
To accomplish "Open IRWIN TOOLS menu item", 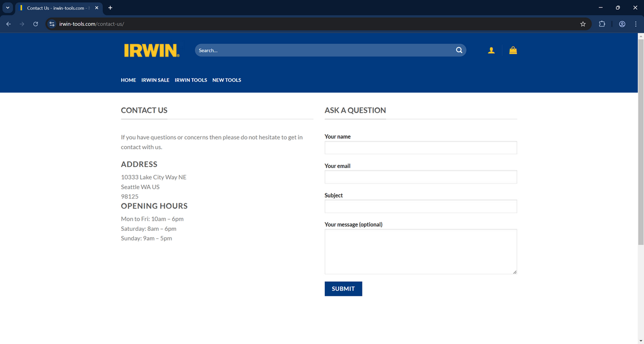I will 190,80.
